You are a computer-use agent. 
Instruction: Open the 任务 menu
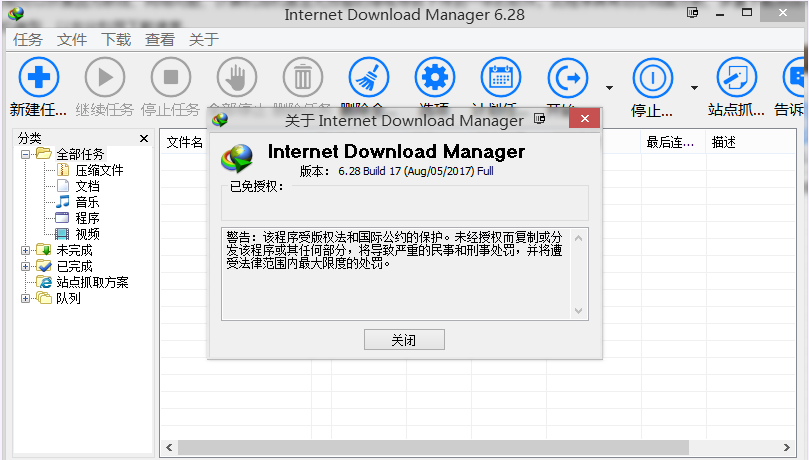click(28, 40)
